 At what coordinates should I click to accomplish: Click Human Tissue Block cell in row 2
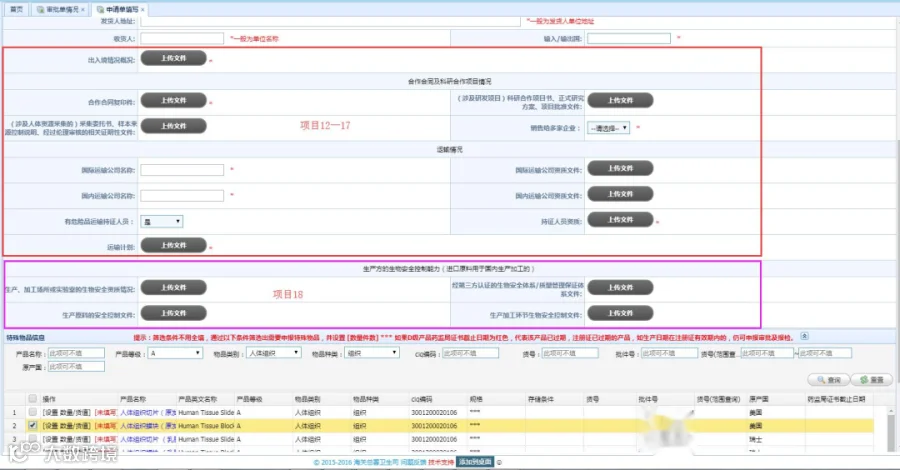point(206,426)
